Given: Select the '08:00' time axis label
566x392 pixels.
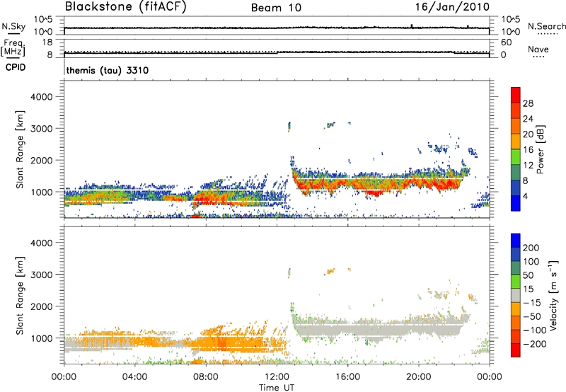Looking at the screenshot, I should pos(206,377).
